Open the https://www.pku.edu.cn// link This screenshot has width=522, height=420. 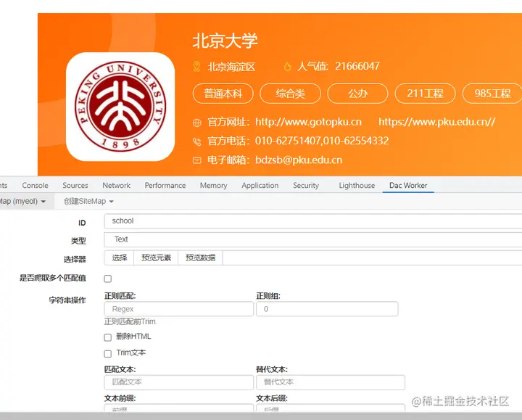[436, 122]
